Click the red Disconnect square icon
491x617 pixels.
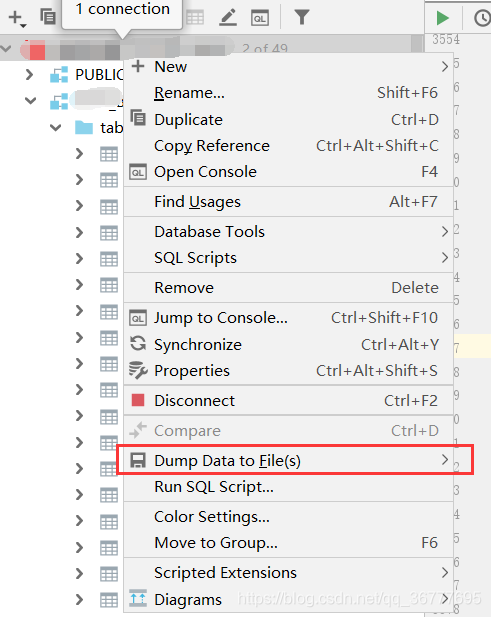click(x=138, y=400)
